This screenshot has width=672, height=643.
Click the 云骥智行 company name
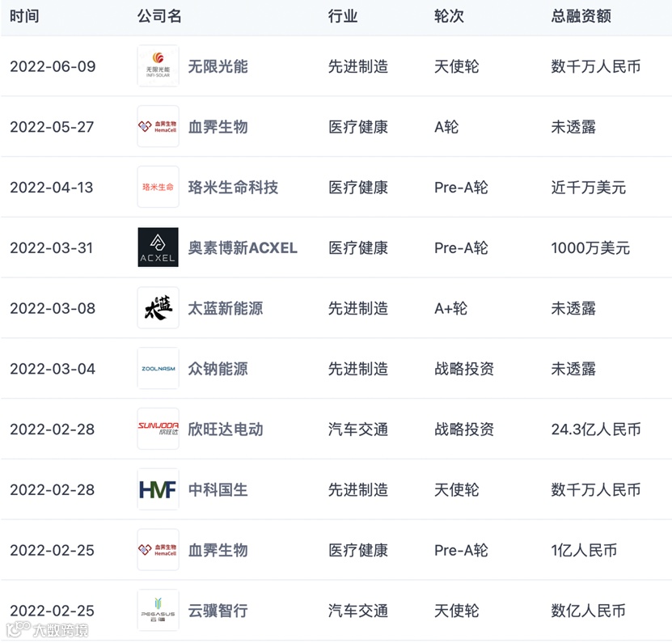pos(218,611)
